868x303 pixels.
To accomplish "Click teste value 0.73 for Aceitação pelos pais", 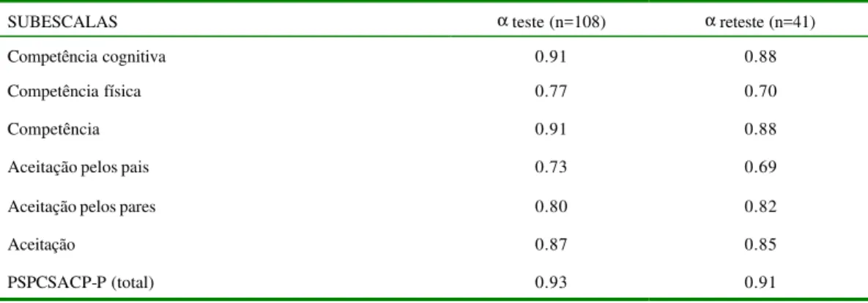I will [551, 168].
